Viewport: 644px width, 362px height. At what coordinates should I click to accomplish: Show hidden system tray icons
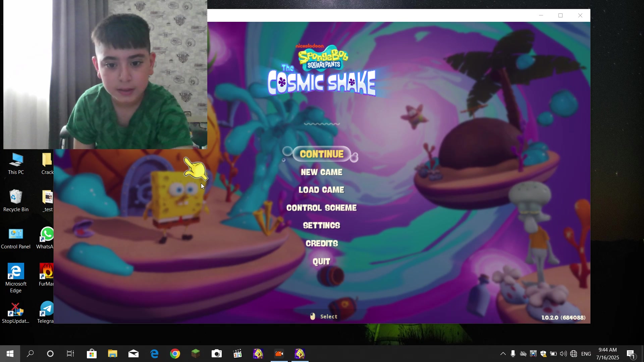coord(503,354)
